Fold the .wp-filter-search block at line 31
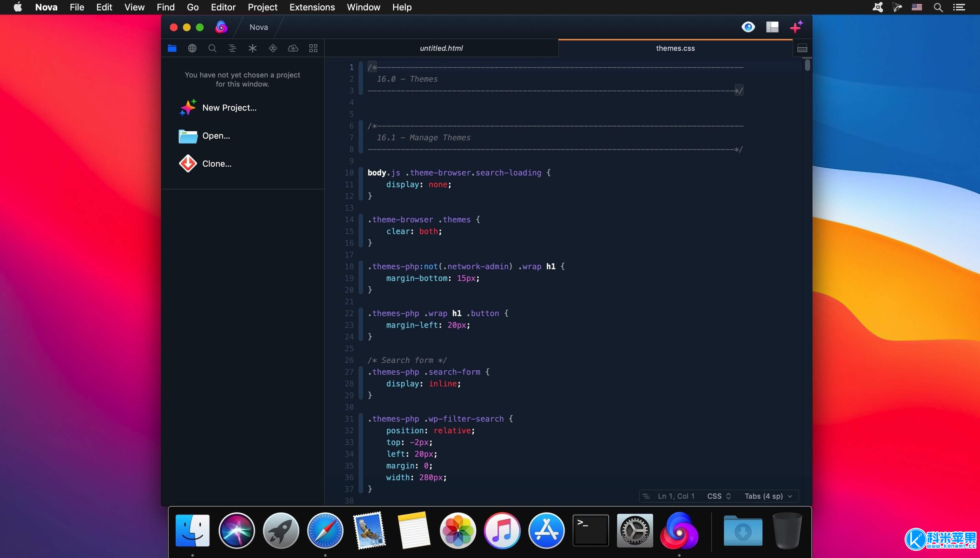The image size is (980, 558). click(361, 453)
